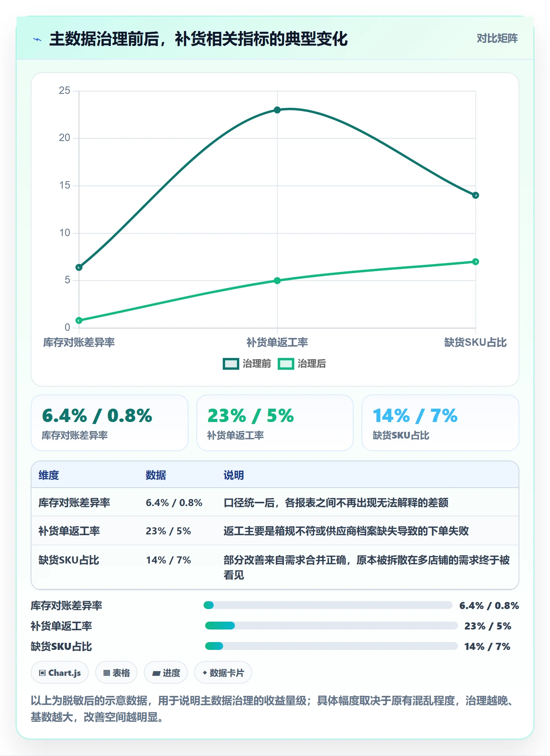
Task: Select the 6.4% / 0.8% data card
Action: tap(110, 423)
